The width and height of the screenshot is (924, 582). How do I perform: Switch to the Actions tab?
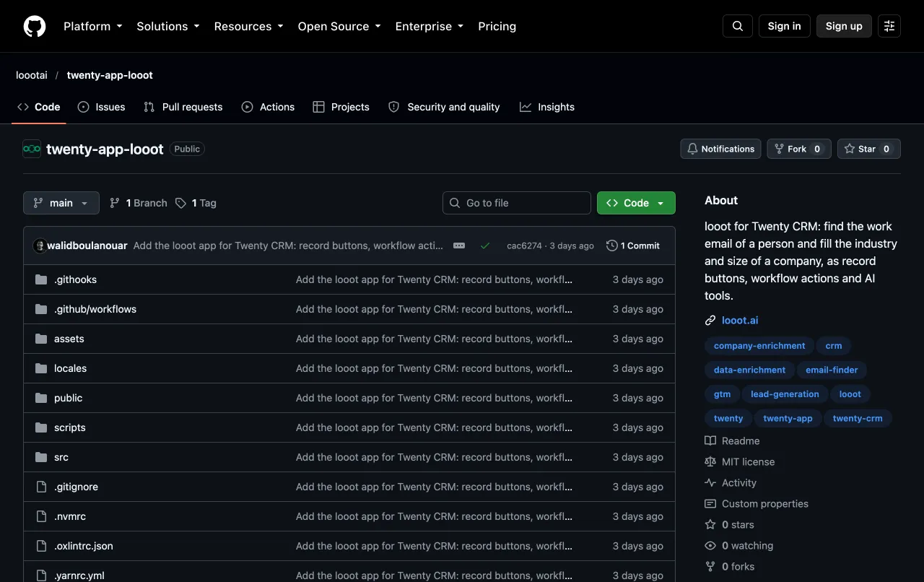(268, 107)
